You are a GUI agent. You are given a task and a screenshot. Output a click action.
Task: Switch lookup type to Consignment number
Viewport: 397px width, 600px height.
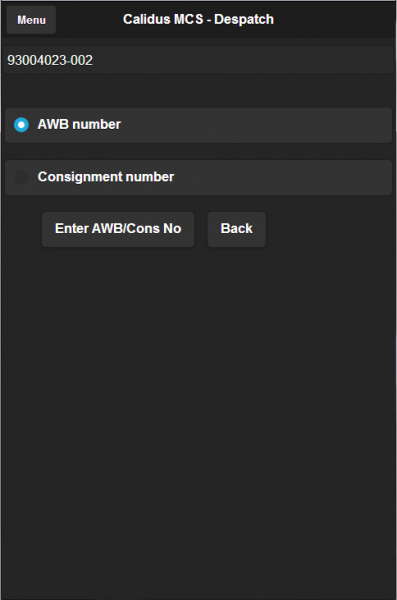pyautogui.click(x=198, y=177)
